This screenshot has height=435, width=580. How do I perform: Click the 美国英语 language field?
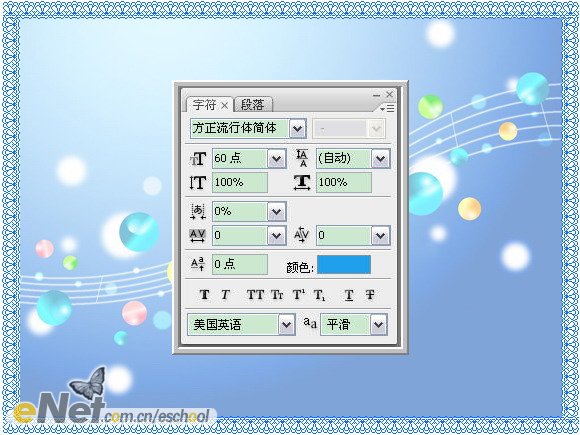pos(233,325)
